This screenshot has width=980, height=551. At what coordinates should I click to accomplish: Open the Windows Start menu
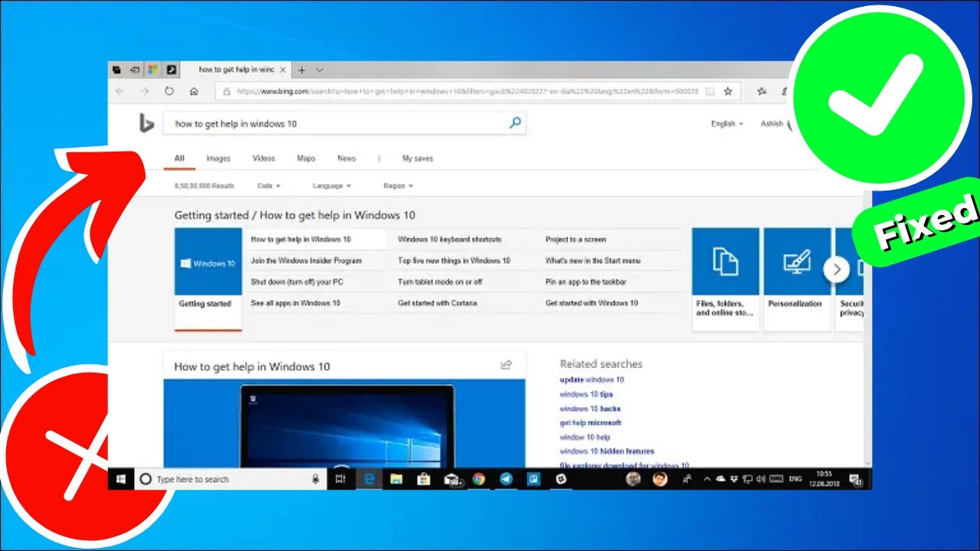(120, 479)
